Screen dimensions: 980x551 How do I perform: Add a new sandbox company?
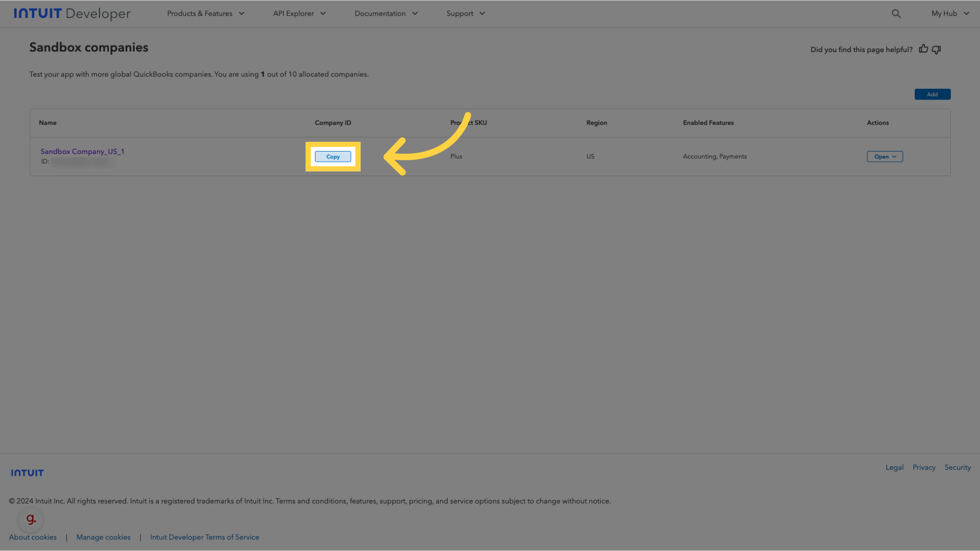(932, 94)
